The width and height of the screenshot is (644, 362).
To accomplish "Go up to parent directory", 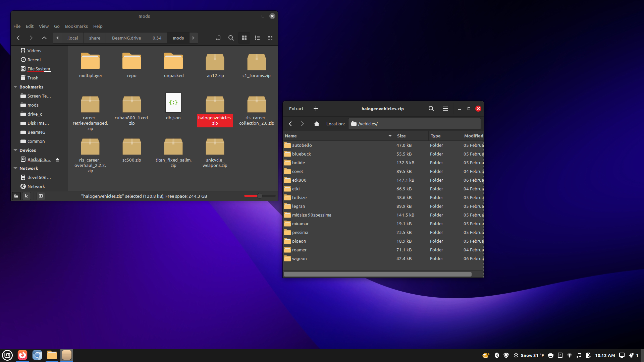I will [44, 38].
